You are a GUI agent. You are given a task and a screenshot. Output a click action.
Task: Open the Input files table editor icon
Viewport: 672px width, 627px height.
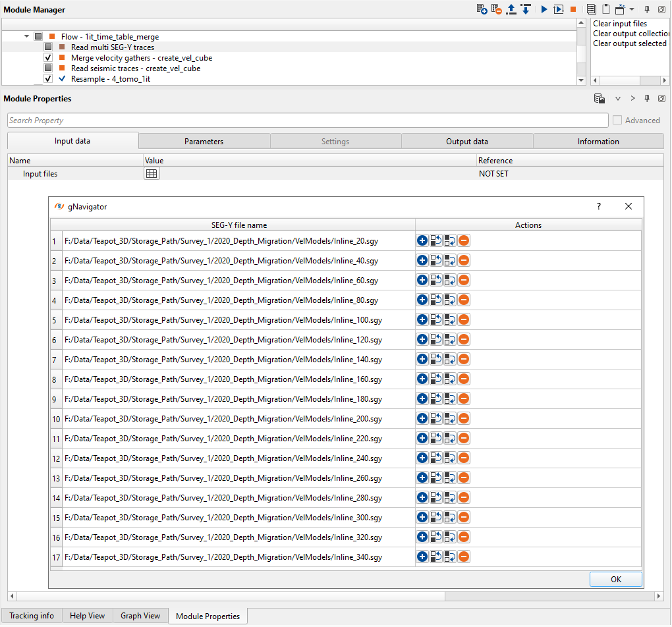tap(152, 174)
